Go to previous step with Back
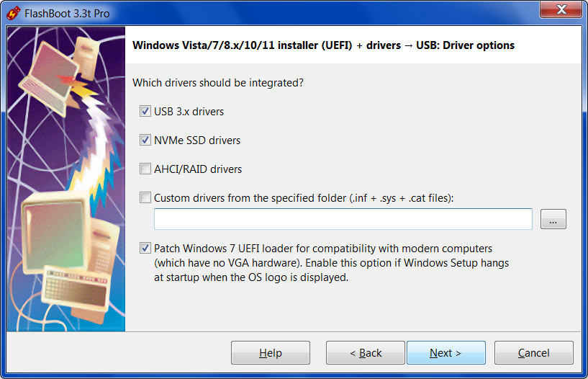Image resolution: width=588 pixels, height=379 pixels. 365,353
